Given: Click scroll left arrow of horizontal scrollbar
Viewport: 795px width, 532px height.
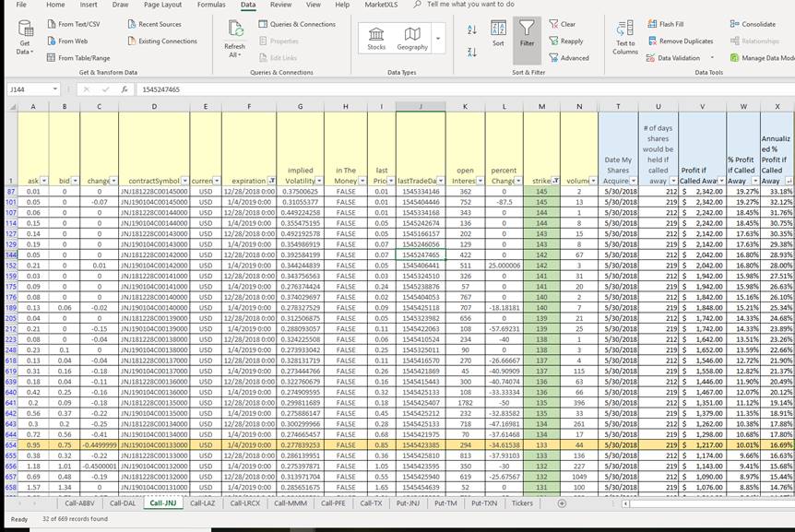Looking at the screenshot, I should [x=626, y=503].
